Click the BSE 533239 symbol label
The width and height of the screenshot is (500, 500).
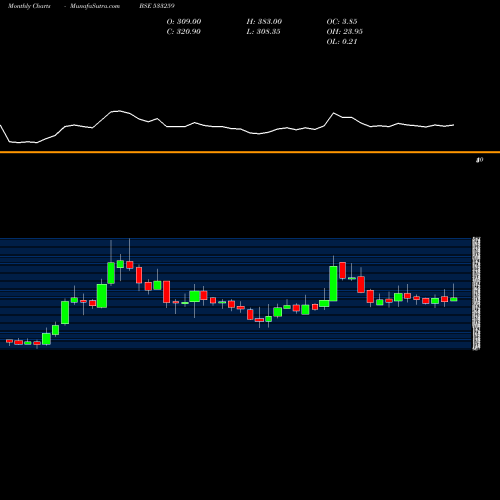(157, 6)
